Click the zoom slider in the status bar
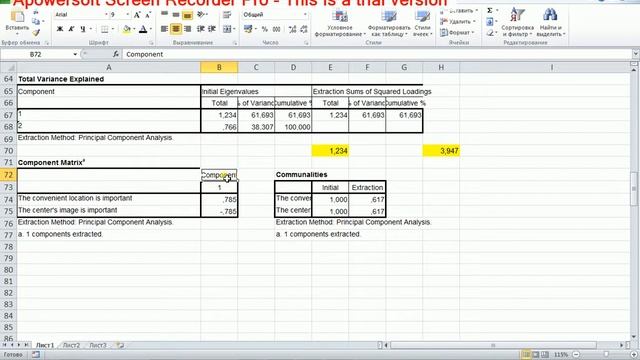640x360 pixels. tap(606, 355)
